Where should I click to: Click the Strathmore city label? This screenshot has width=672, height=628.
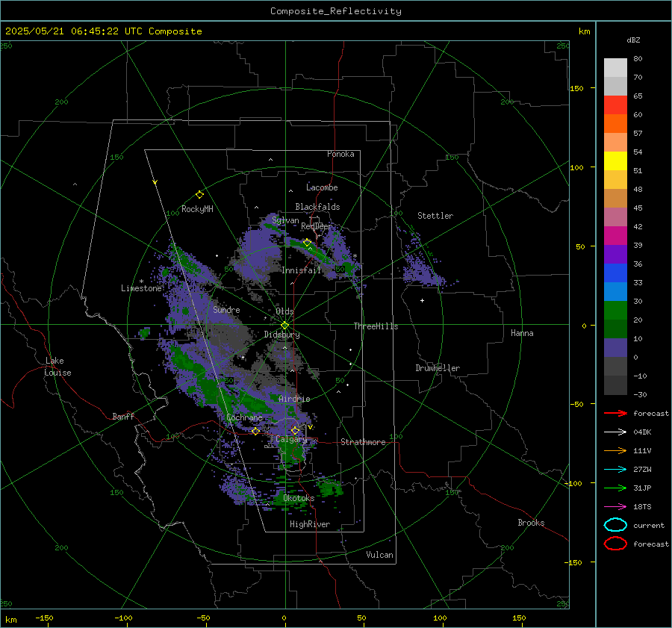click(x=363, y=442)
